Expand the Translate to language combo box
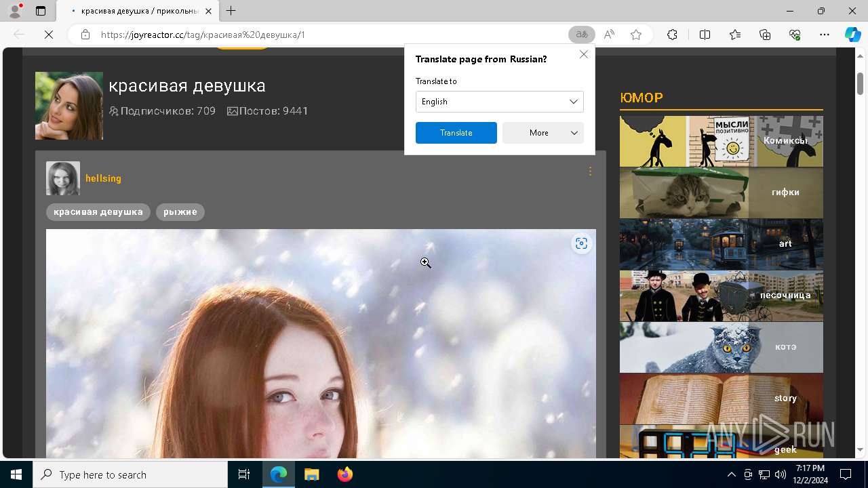Screen dimensions: 868x488 [499, 102]
